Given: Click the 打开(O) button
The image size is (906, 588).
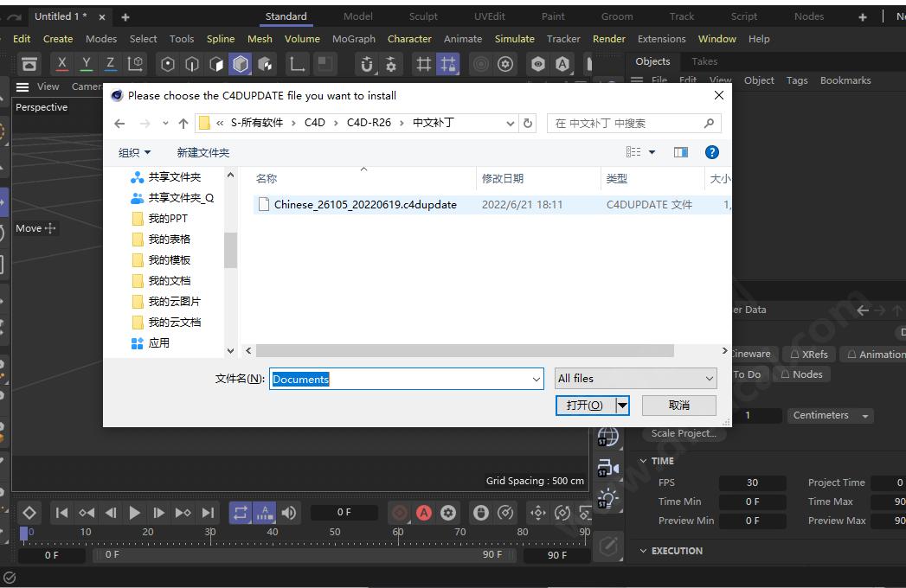Looking at the screenshot, I should point(585,406).
